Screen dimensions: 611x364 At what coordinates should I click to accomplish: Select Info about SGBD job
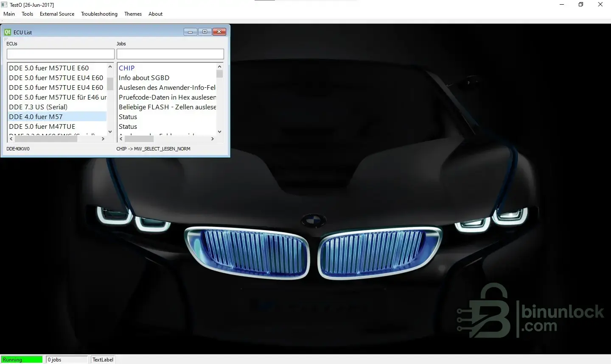pos(144,78)
